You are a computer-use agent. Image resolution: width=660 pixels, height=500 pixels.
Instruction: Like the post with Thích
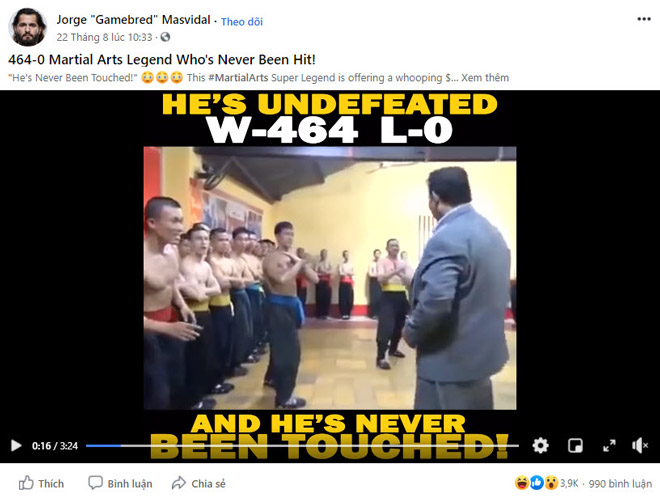pos(41,483)
